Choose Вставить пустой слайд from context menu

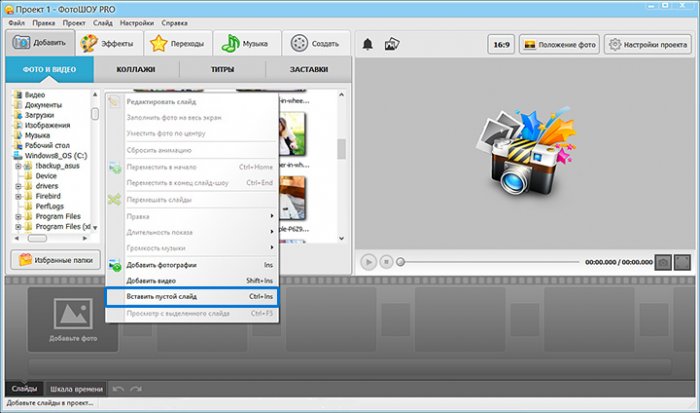point(192,297)
